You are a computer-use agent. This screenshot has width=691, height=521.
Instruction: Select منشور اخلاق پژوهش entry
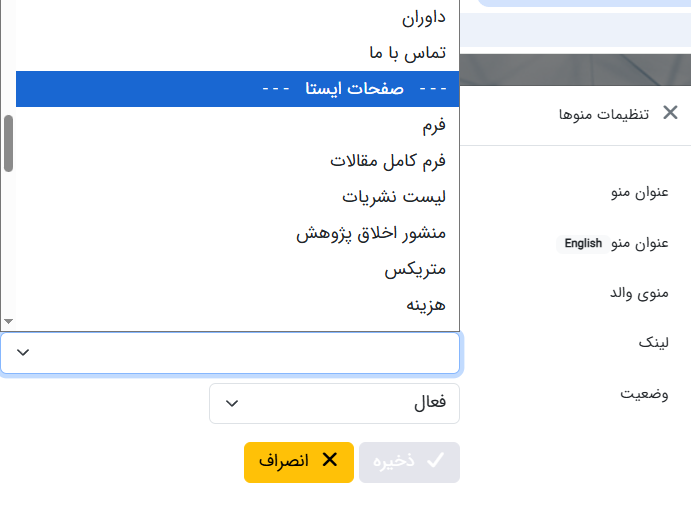pos(371,232)
